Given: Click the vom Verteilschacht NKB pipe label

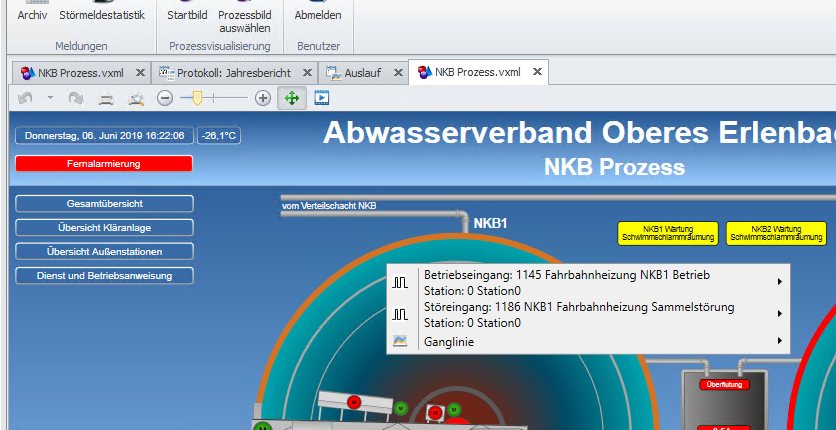Looking at the screenshot, I should [329, 206].
